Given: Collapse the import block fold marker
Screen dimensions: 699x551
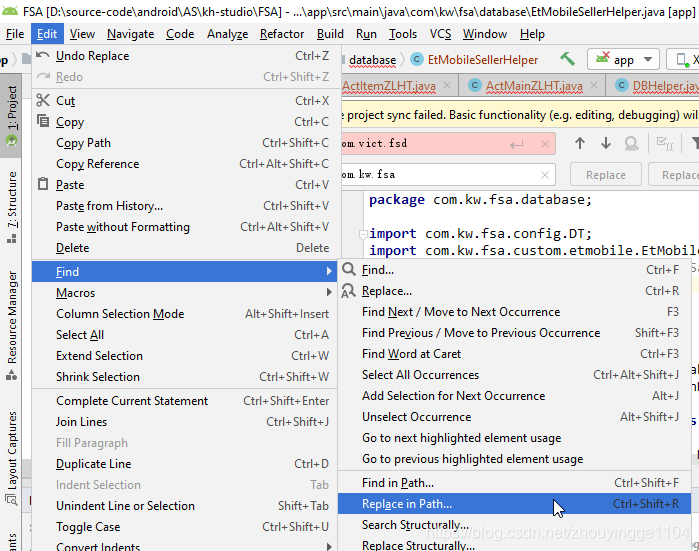Looking at the screenshot, I should coord(363,234).
